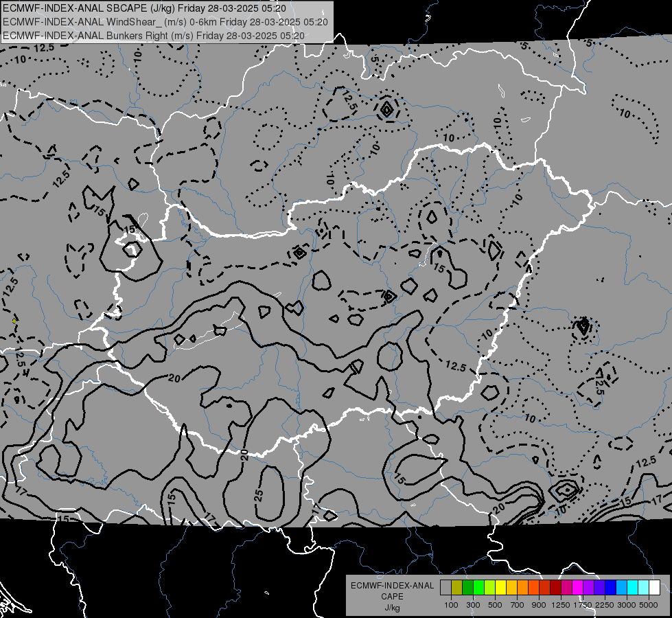Click the ECMWF-INDEX-ANAL title in color legend
This screenshot has width=672, height=618.
(392, 586)
